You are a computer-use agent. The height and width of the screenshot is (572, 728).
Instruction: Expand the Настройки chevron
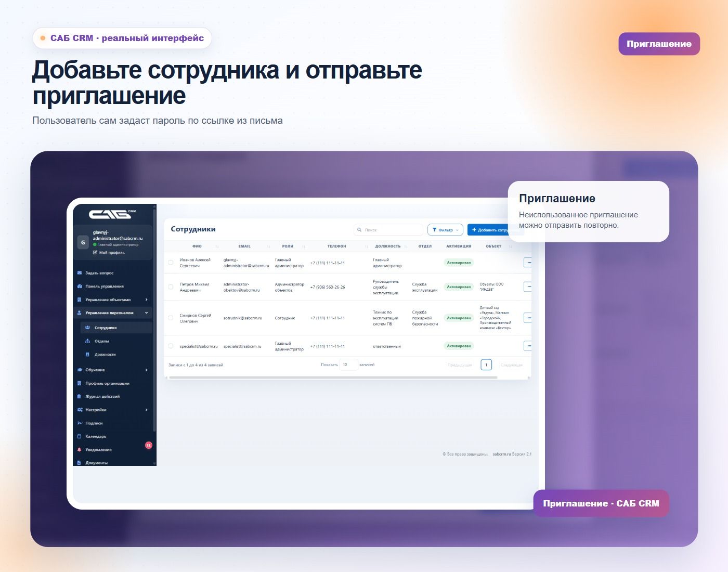click(x=147, y=410)
